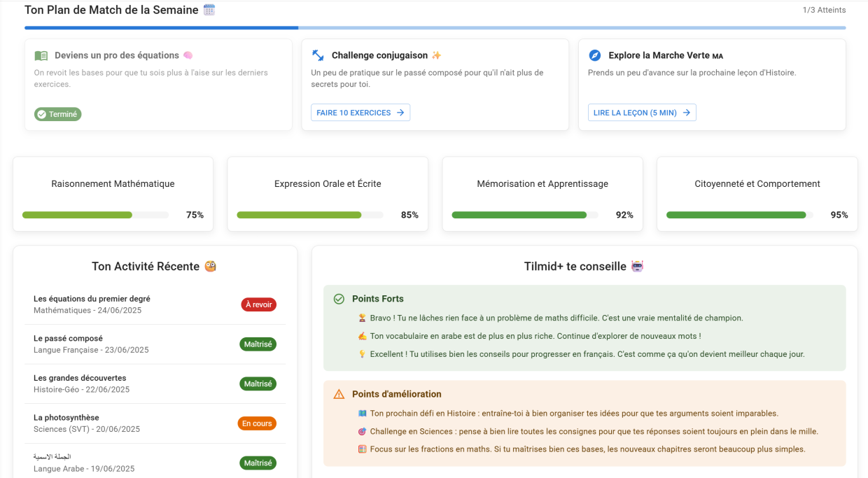Click the warning triangle beside Points d'amélioration
868x478 pixels.
pyautogui.click(x=339, y=395)
